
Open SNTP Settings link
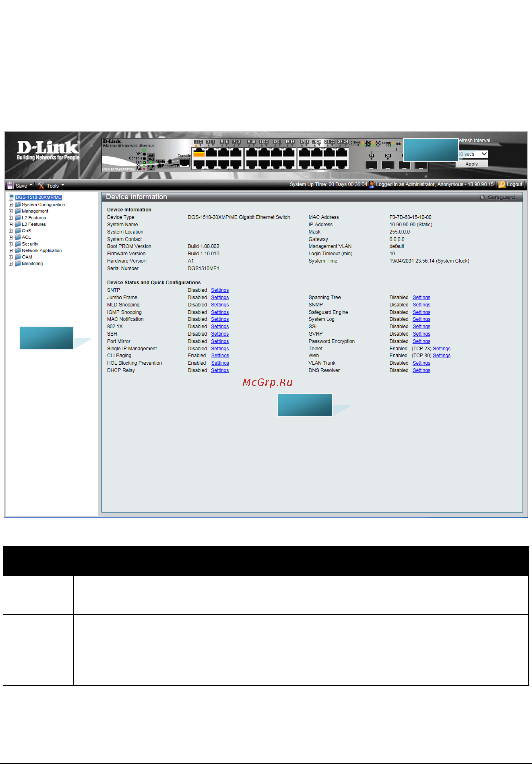point(220,290)
